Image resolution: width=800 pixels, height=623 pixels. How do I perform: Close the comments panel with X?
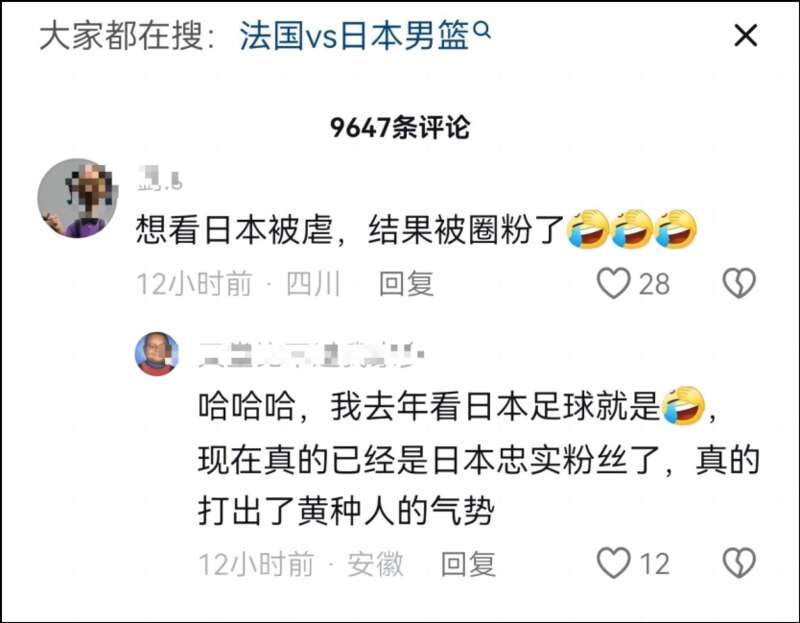coord(745,36)
